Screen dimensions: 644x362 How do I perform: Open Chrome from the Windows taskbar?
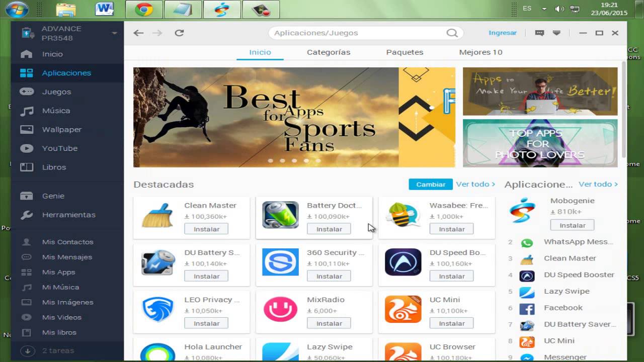tap(143, 10)
